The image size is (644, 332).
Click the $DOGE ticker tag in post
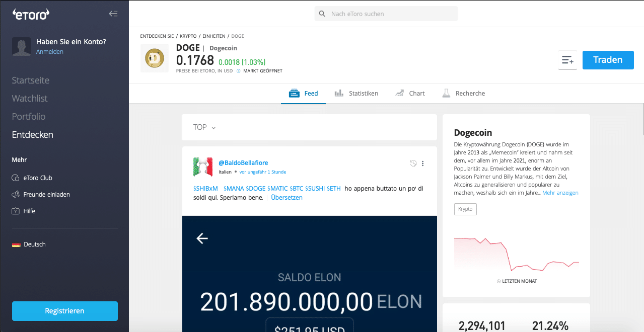(256, 189)
